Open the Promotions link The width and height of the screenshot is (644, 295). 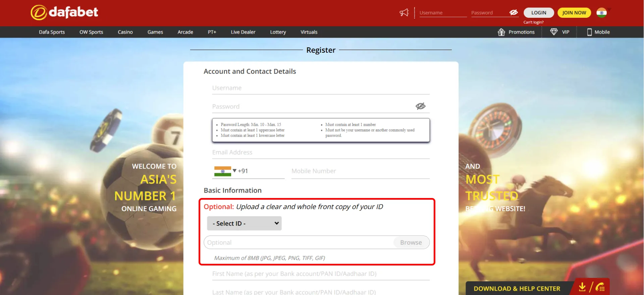pyautogui.click(x=522, y=32)
